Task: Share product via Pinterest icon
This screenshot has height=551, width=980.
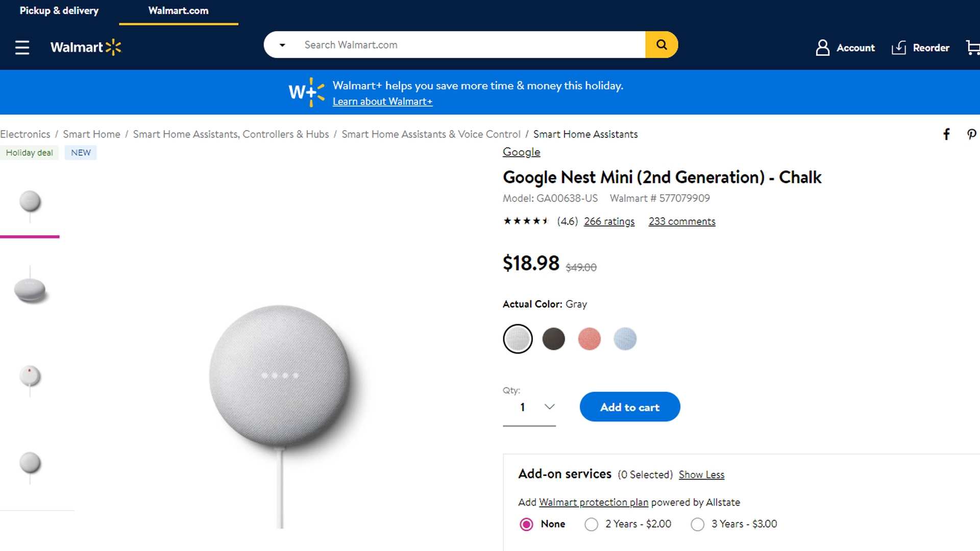Action: coord(971,134)
